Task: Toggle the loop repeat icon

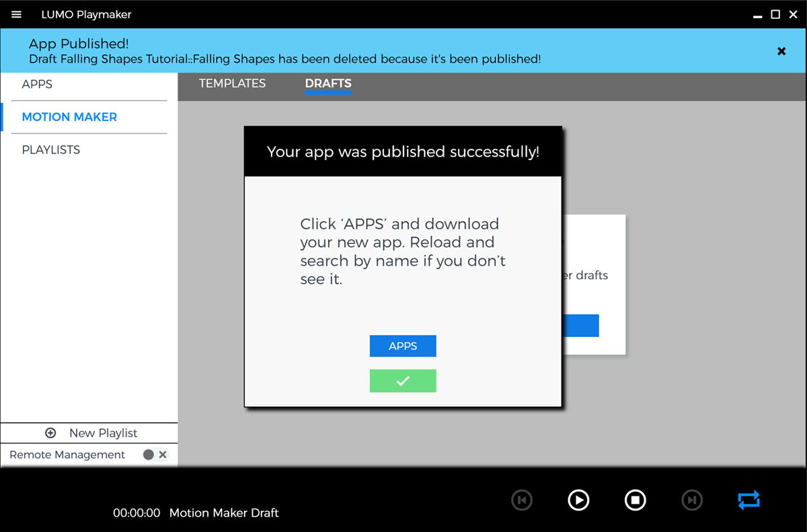Action: click(x=748, y=500)
